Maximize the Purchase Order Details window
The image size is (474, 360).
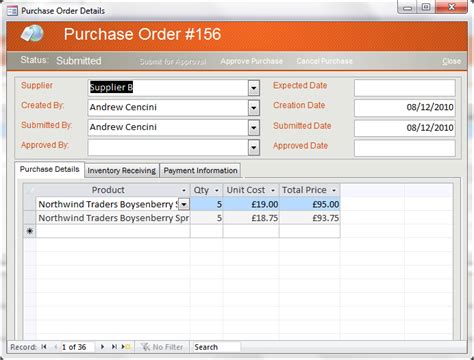tap(426, 7)
